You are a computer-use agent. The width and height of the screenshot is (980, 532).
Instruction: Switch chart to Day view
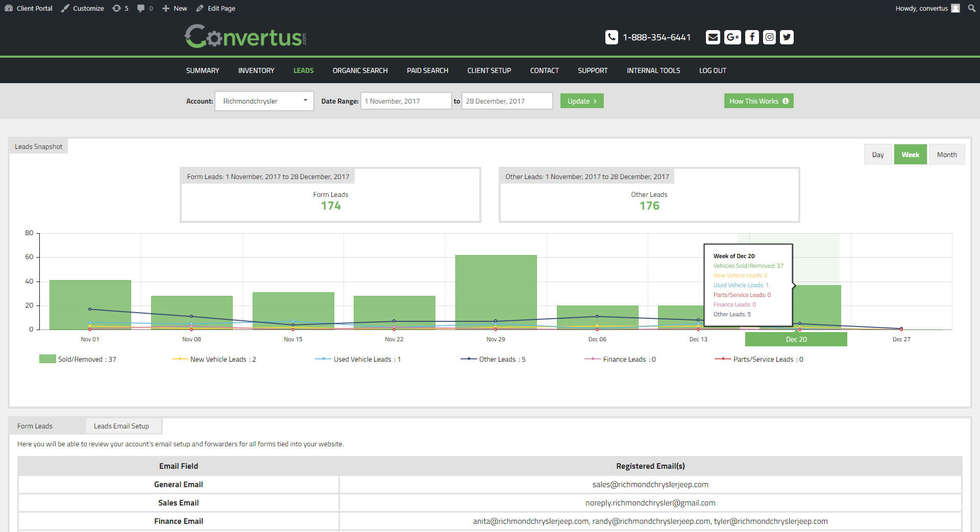tap(878, 155)
